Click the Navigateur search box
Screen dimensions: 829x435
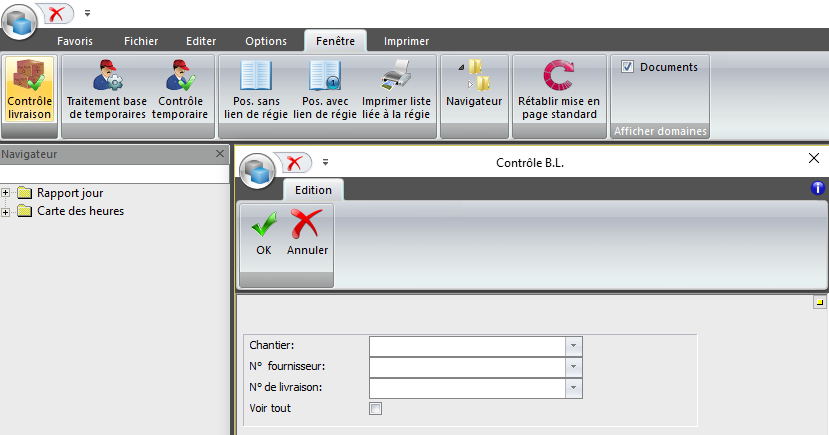coord(114,174)
